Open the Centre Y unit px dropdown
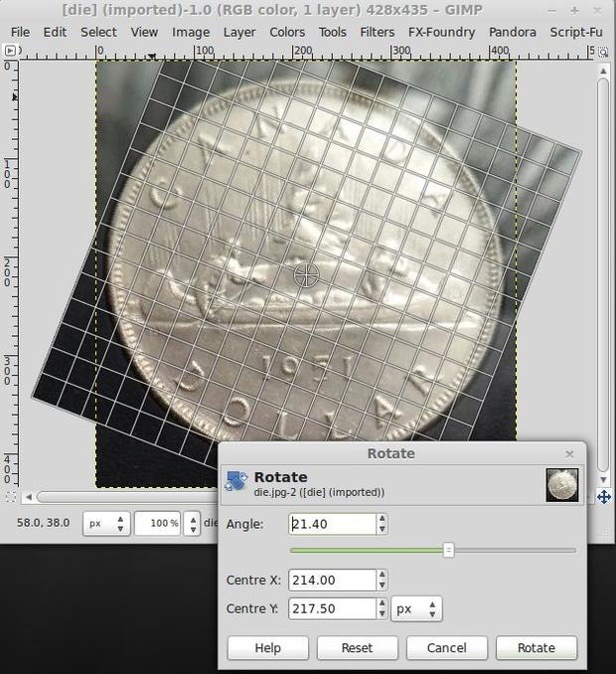The height and width of the screenshot is (674, 616). pyautogui.click(x=416, y=608)
